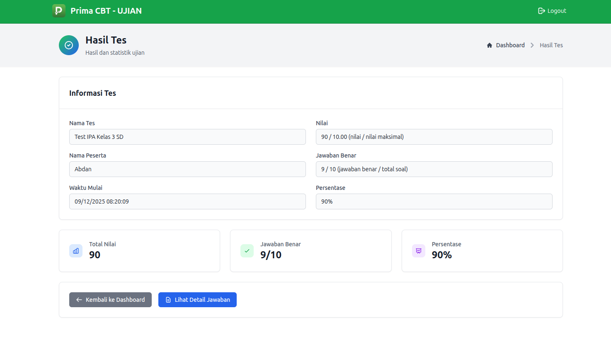Click the home icon in the breadcrumb
Screen dimensions: 611x364
pyautogui.click(x=489, y=45)
